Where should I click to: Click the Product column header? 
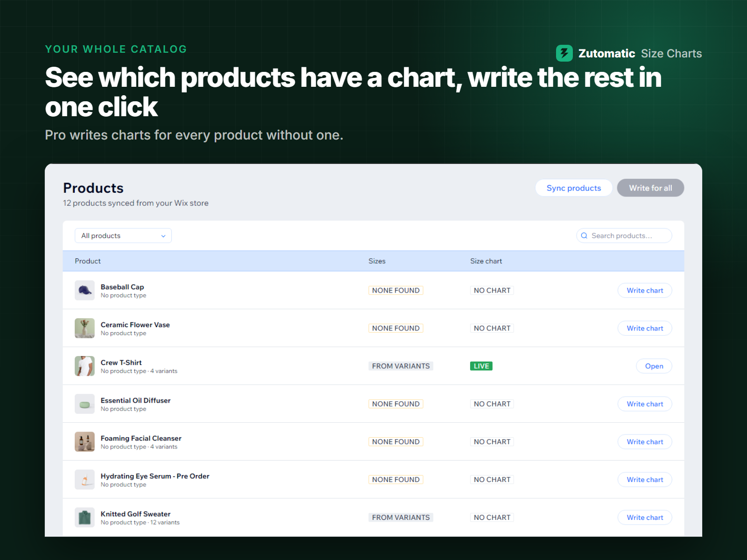pos(88,261)
